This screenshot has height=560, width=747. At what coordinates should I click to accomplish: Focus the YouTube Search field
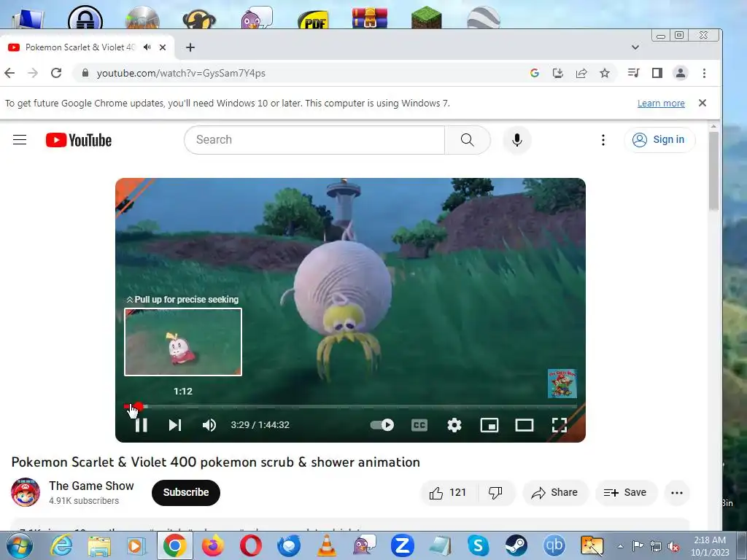click(x=314, y=139)
